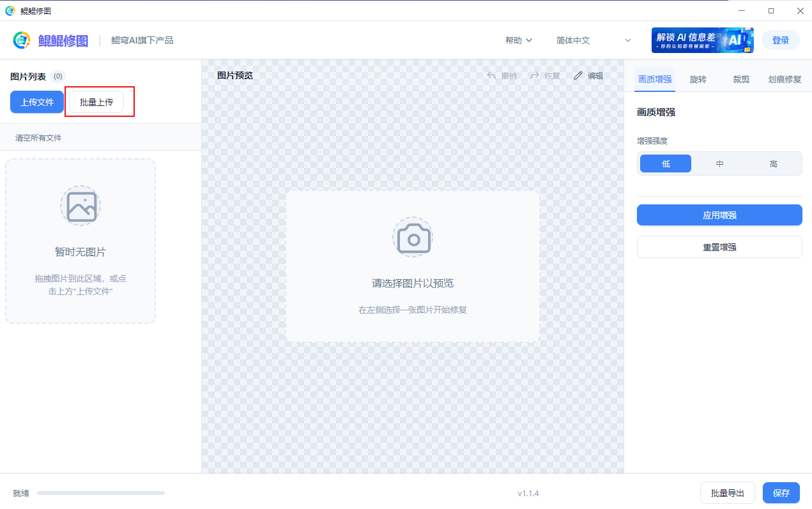Screen dimensions: 812x509
Task: Expand the 简体中文 language dropdown
Action: [x=593, y=40]
